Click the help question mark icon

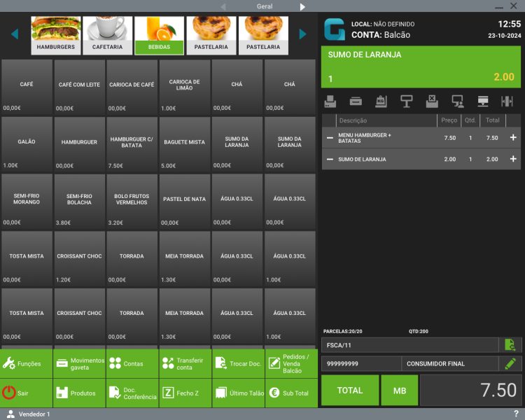pyautogui.click(x=516, y=414)
